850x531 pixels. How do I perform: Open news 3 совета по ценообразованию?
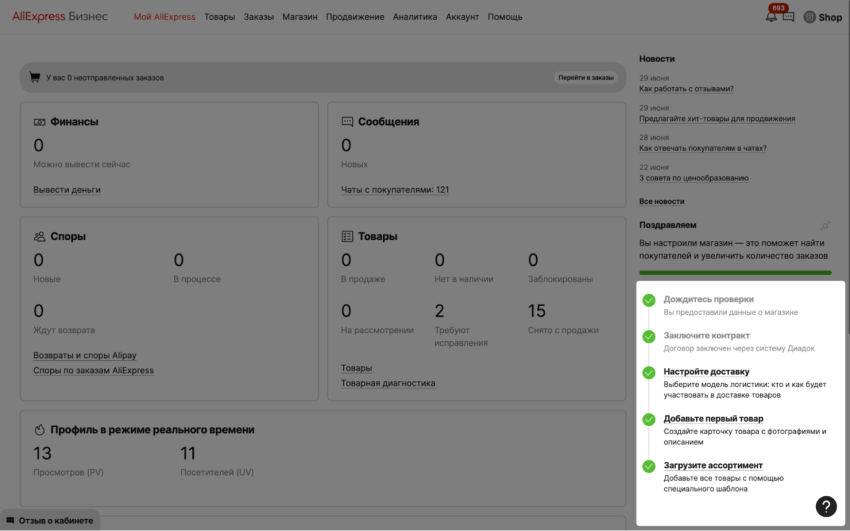pos(694,178)
